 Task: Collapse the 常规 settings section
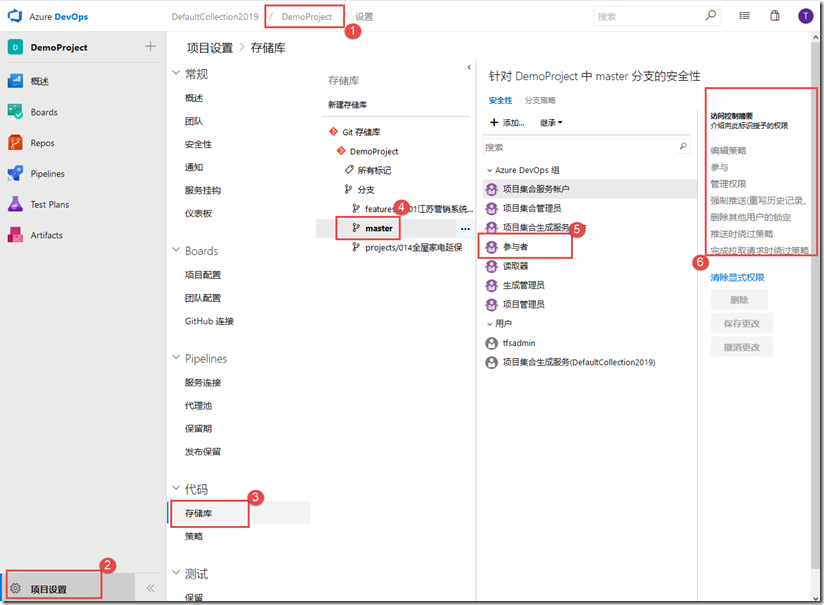pos(176,73)
